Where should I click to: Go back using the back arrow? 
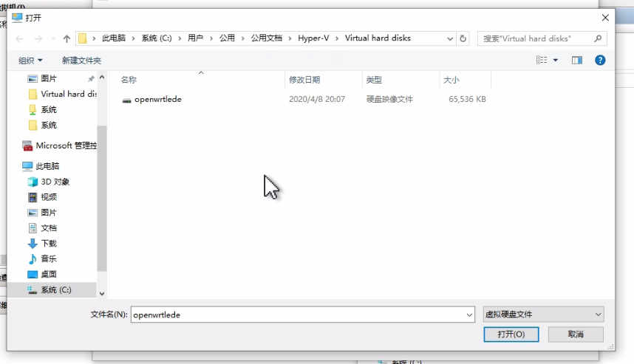coord(19,39)
